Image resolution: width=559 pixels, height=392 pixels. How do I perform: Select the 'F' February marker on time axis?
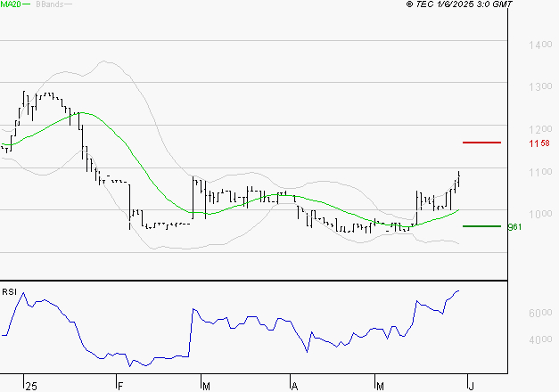point(119,386)
